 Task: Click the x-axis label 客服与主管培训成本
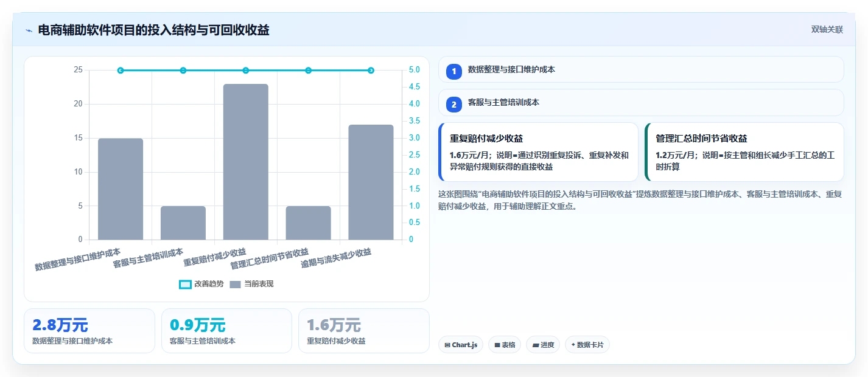tap(148, 258)
